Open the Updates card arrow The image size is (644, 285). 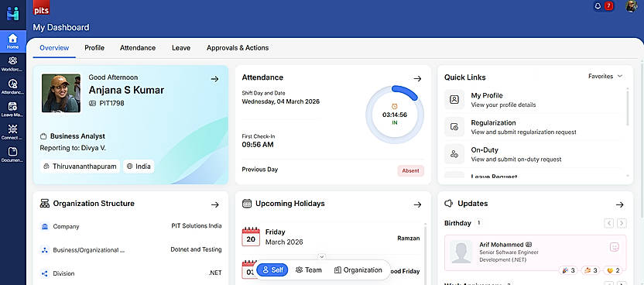(620, 204)
